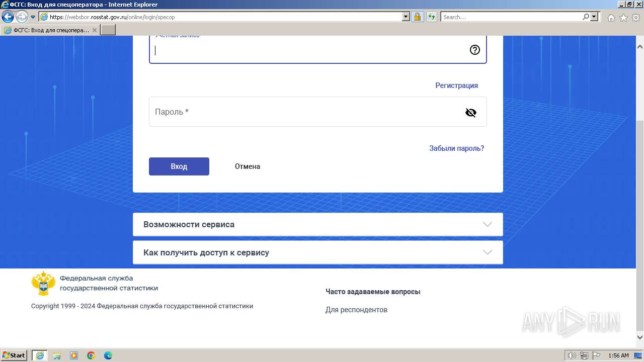This screenshot has height=362, width=644.
Task: Open the media player taskbar icon
Action: 74,355
